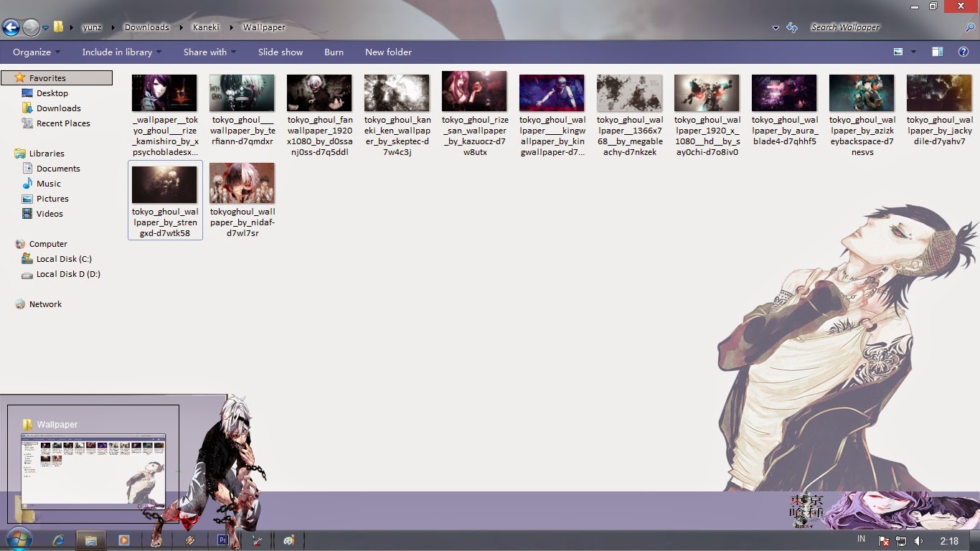Open the Organize menu
Screen dimensions: 980x551
(36, 52)
